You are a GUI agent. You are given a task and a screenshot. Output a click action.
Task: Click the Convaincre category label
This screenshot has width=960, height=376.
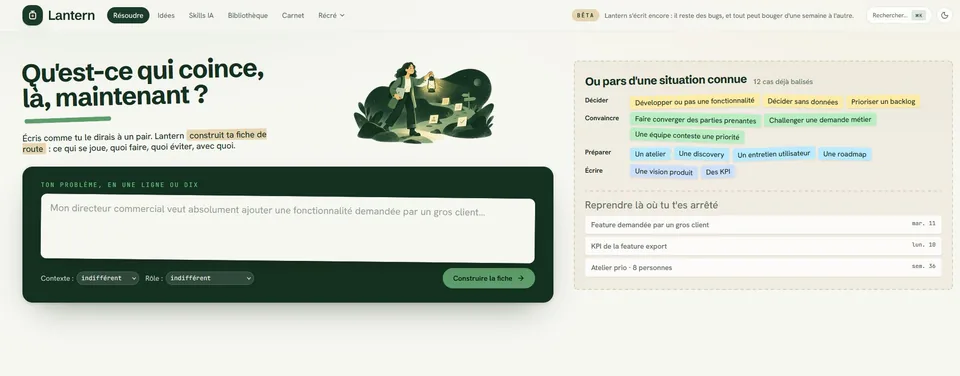click(x=602, y=118)
